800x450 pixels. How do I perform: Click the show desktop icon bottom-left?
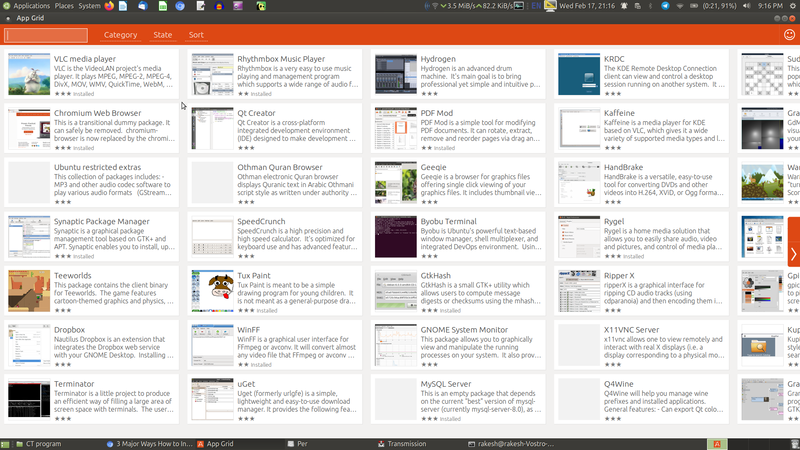point(5,444)
